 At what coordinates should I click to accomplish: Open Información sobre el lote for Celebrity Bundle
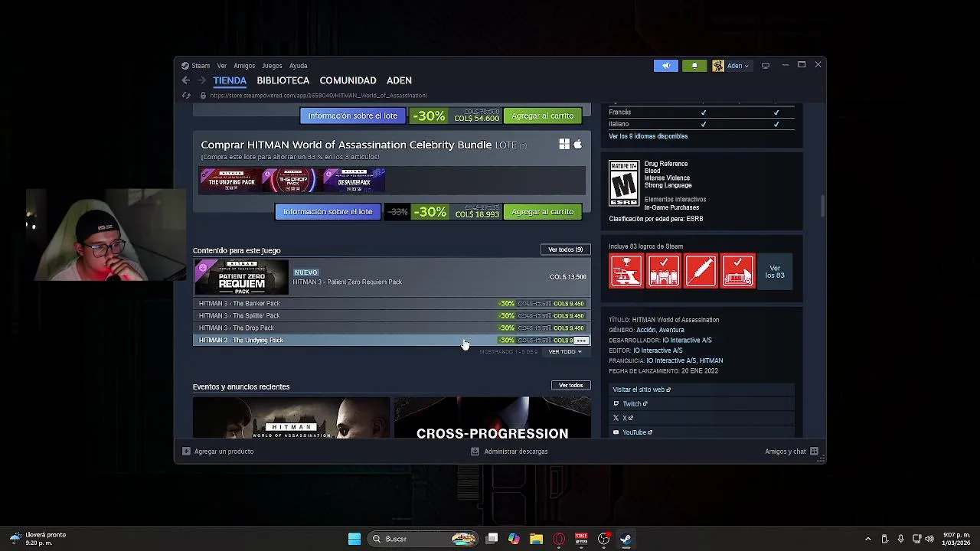click(x=328, y=212)
